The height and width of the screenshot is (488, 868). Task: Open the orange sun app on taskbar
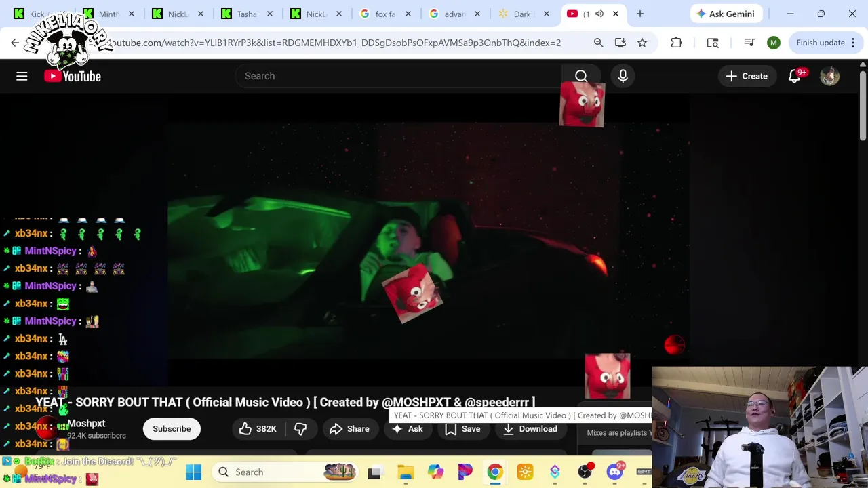525,472
